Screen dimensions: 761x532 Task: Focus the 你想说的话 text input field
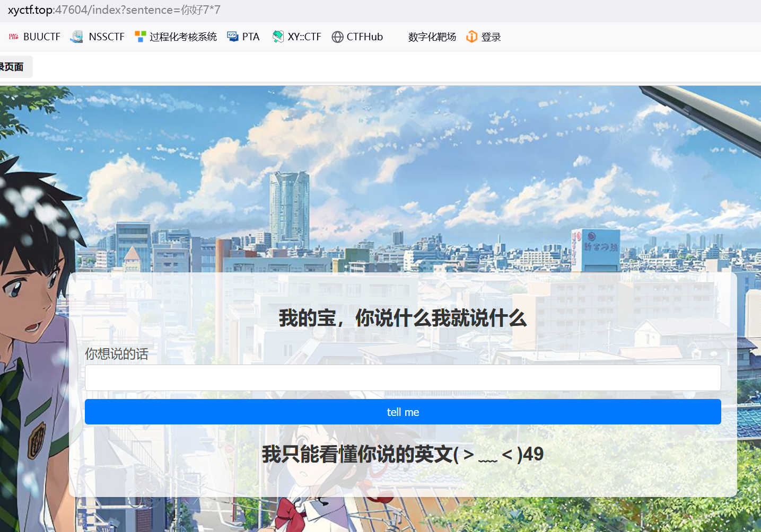point(403,378)
